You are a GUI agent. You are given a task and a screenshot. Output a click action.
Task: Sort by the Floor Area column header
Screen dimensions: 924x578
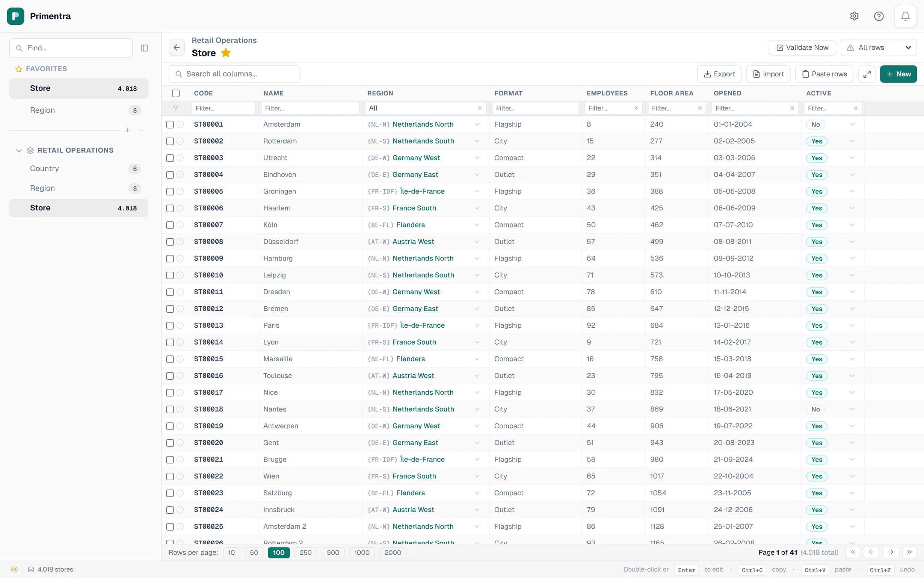(672, 93)
